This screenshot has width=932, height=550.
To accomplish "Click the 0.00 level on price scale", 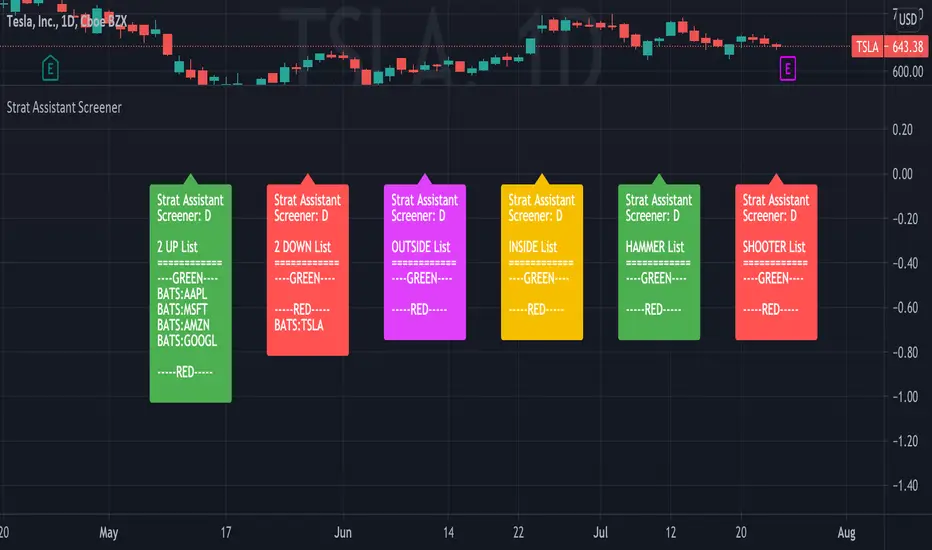I will click(x=902, y=174).
